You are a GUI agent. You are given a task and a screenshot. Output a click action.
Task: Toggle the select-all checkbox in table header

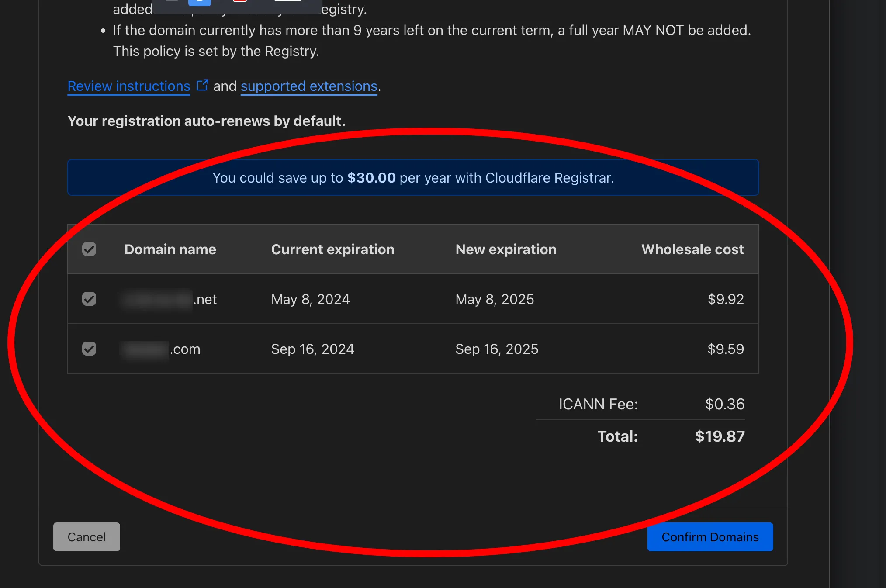click(x=89, y=249)
